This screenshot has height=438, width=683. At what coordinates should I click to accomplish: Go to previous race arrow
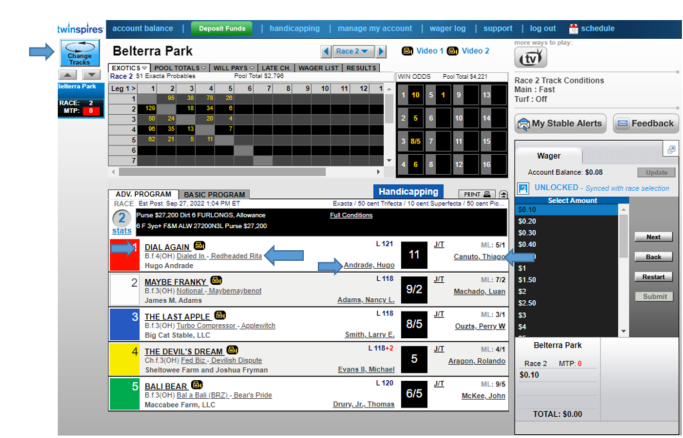[x=326, y=51]
